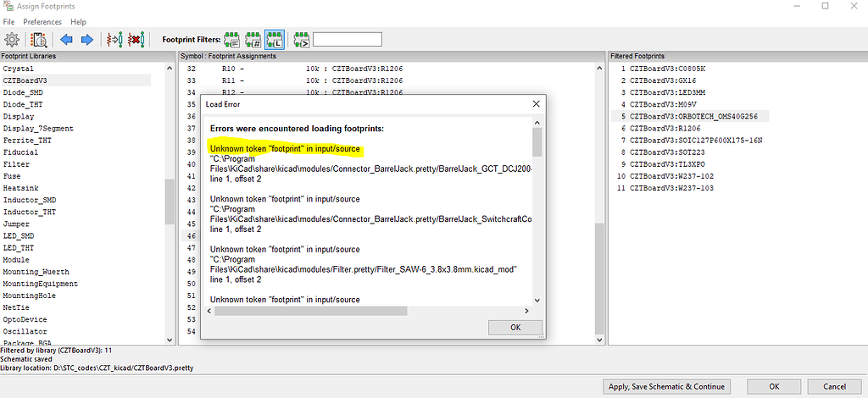Image resolution: width=868 pixels, height=398 pixels.
Task: Go to previous unassociated symbol arrow
Action: 66,39
